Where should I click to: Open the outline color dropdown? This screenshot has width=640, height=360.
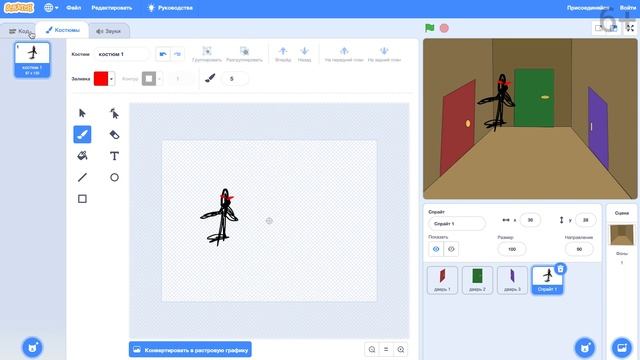(159, 79)
